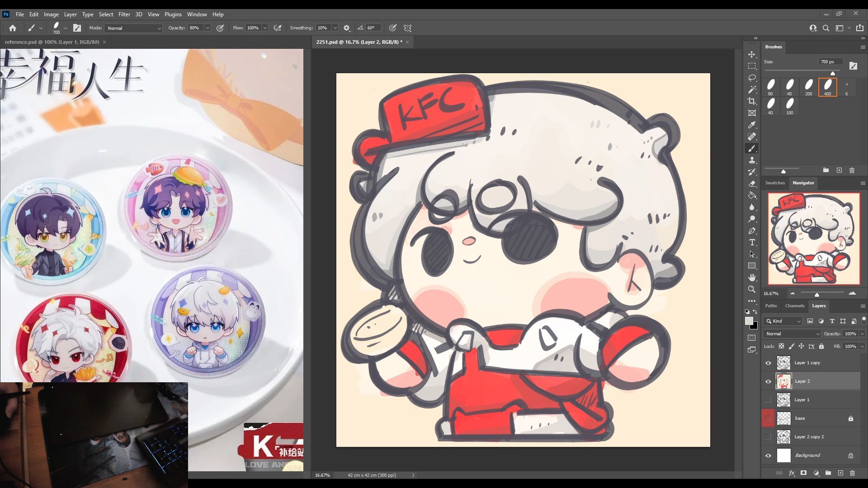Show the Layer 1 layer

coord(768,400)
